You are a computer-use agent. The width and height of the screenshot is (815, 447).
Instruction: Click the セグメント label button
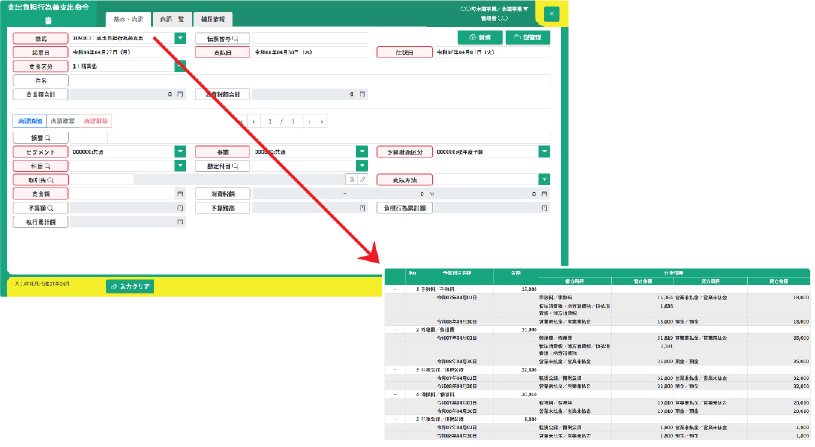[x=41, y=152]
